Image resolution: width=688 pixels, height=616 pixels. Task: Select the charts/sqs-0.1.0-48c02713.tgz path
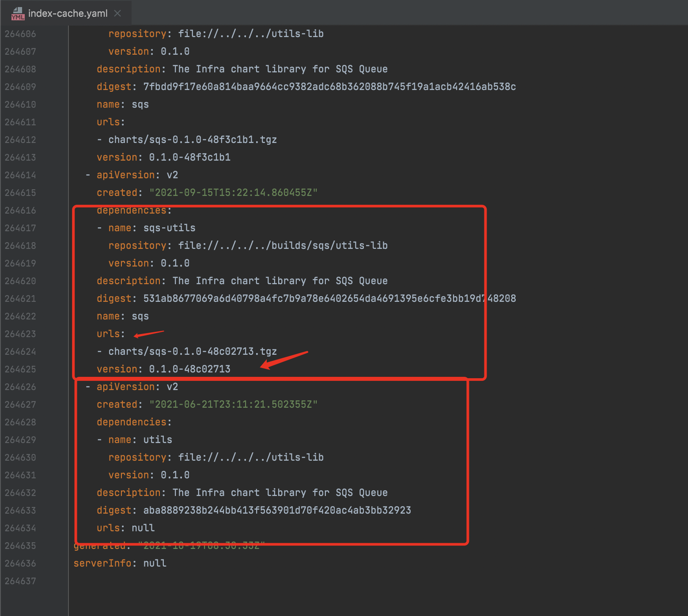tap(192, 351)
